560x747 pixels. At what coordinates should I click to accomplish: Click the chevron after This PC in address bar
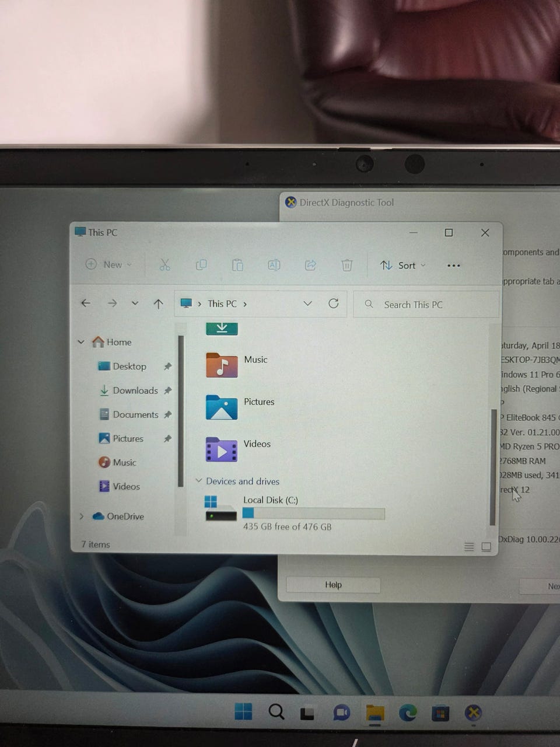click(x=245, y=304)
